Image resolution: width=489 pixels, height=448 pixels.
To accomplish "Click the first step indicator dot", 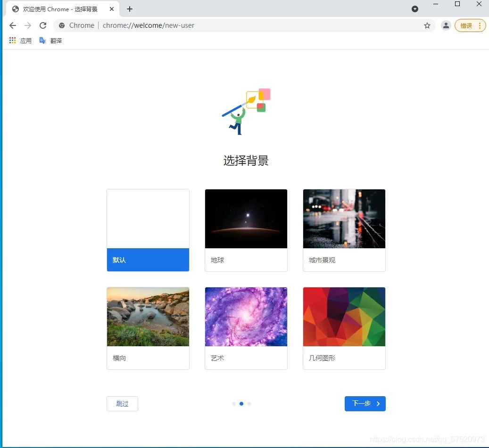I will tap(233, 404).
